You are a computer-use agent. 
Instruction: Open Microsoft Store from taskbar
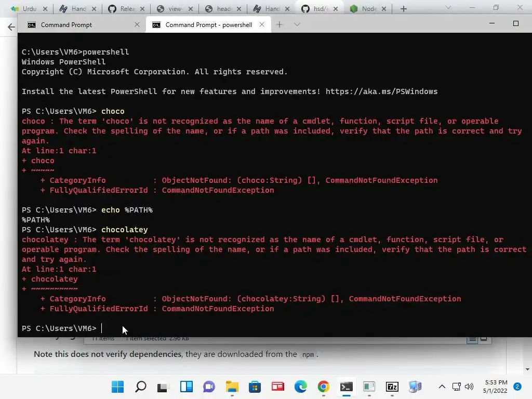click(255, 387)
